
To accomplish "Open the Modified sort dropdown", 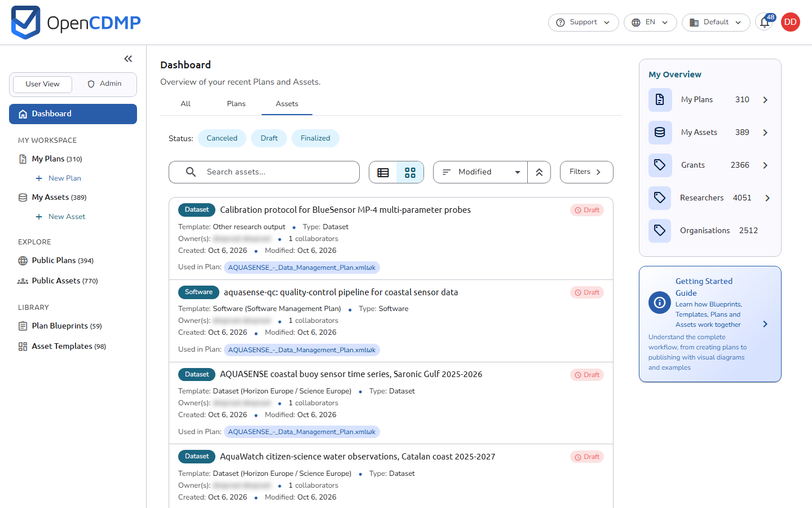I will (x=480, y=172).
